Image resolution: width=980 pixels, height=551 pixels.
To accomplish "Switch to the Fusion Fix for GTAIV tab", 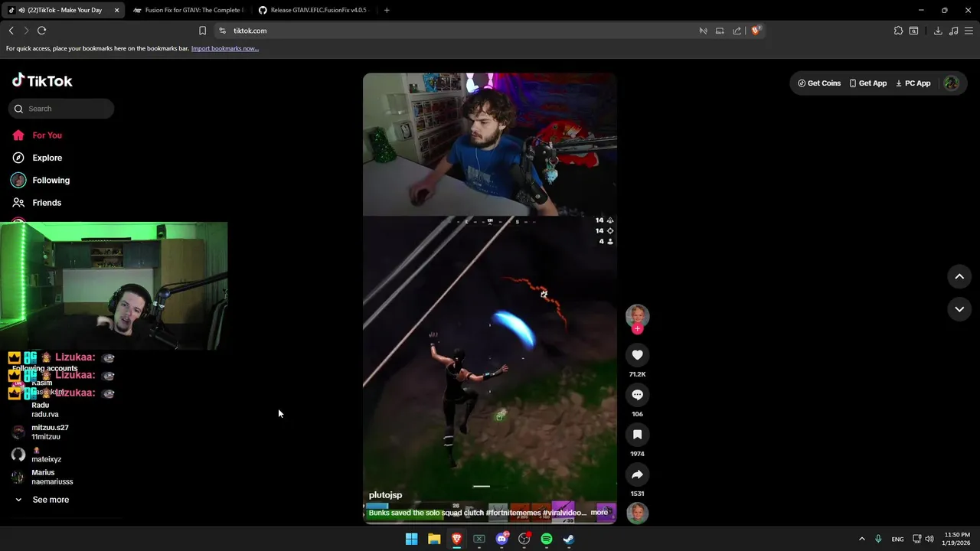I will coord(188,10).
